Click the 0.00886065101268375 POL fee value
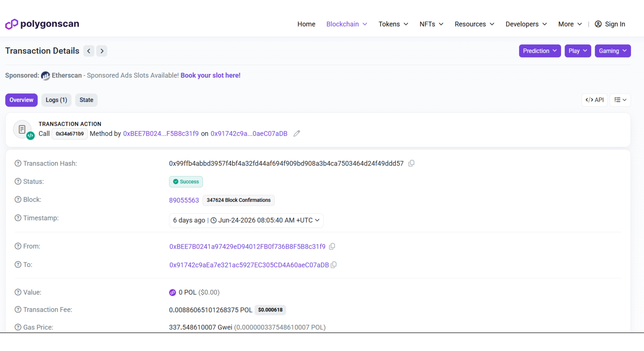The image size is (644, 351). tap(210, 310)
